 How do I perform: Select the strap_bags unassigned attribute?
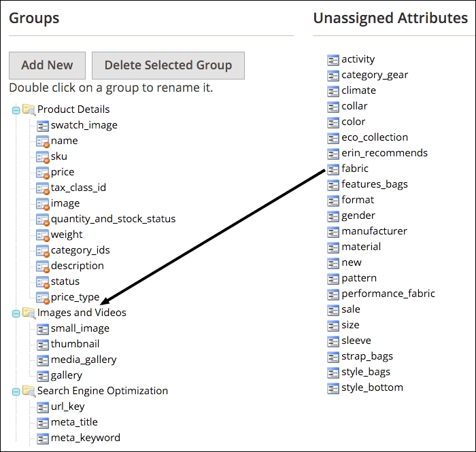(367, 357)
